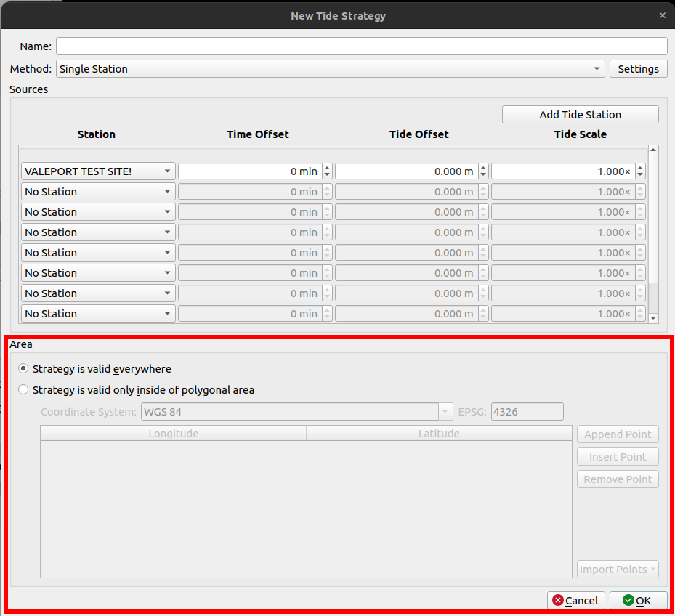Increase Time Offset for the VALEPORT station

coord(327,168)
